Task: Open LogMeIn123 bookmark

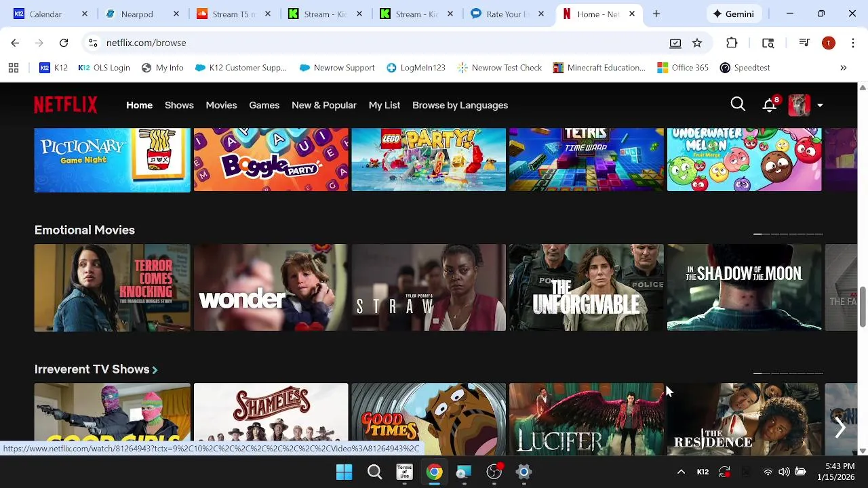Action: pyautogui.click(x=416, y=68)
